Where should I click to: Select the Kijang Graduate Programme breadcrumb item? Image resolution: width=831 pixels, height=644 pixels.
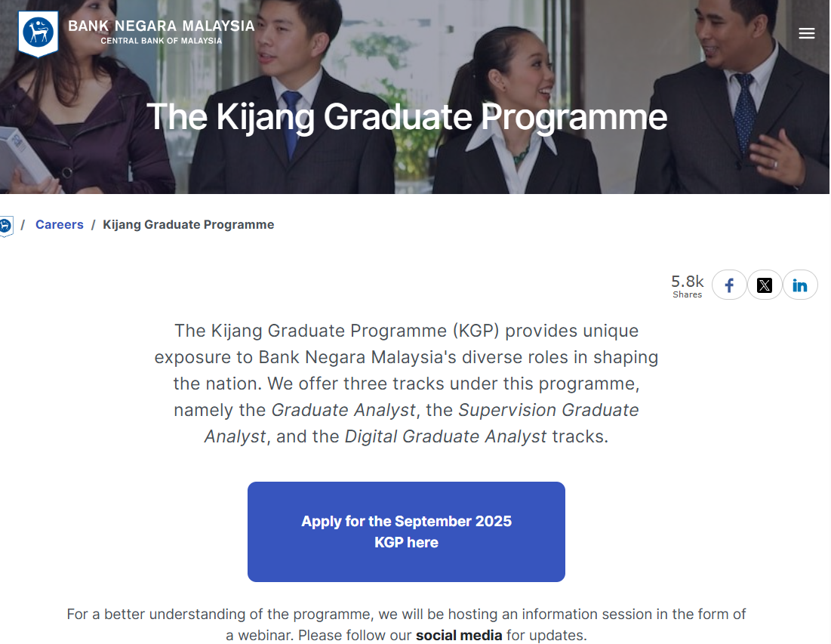[x=188, y=224]
